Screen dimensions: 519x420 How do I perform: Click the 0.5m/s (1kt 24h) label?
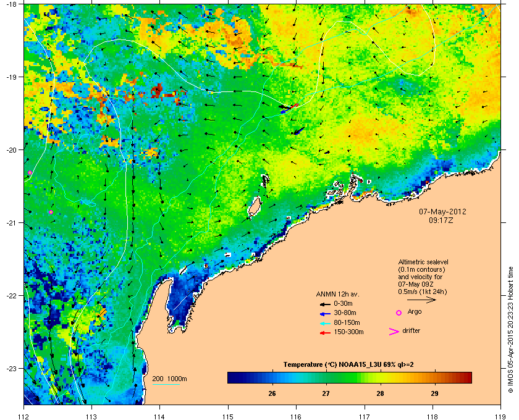(423, 292)
